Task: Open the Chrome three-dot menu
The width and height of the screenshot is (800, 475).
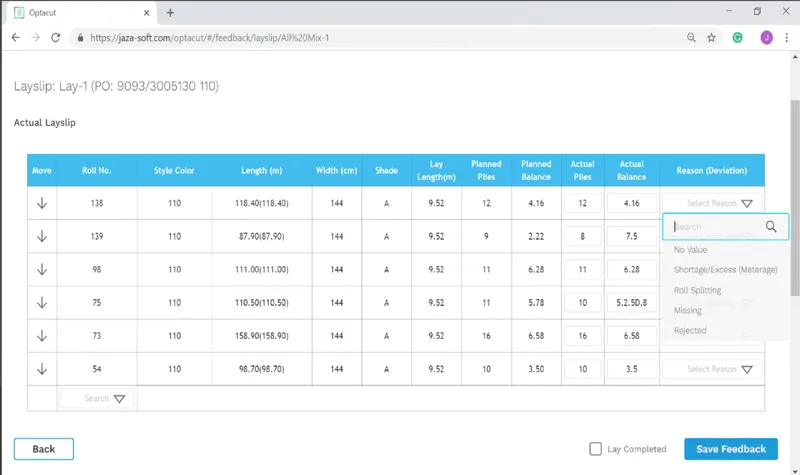Action: [787, 38]
